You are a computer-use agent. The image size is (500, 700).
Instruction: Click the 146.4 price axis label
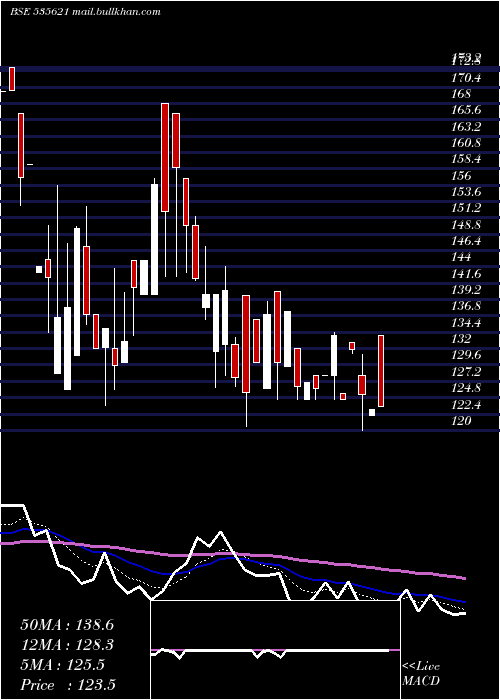tap(466, 242)
